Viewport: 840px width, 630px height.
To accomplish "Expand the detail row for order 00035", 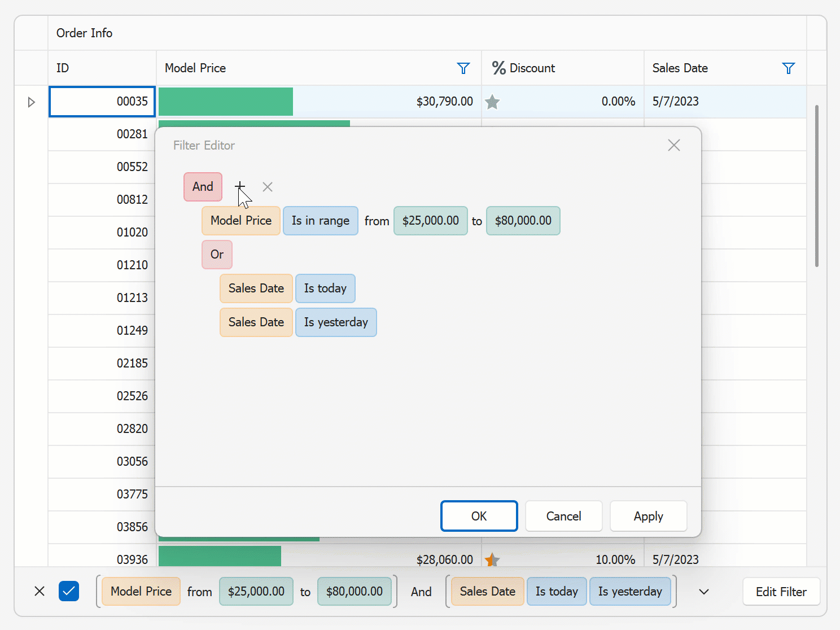I will click(x=31, y=102).
